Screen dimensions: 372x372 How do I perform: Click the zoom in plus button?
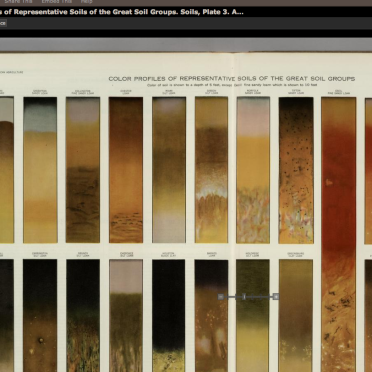tap(276, 297)
